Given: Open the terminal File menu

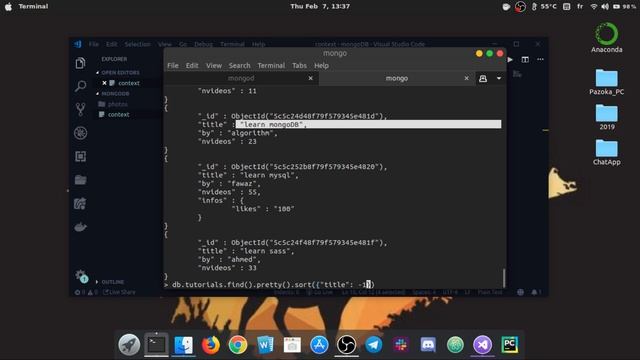Looking at the screenshot, I should (x=173, y=65).
